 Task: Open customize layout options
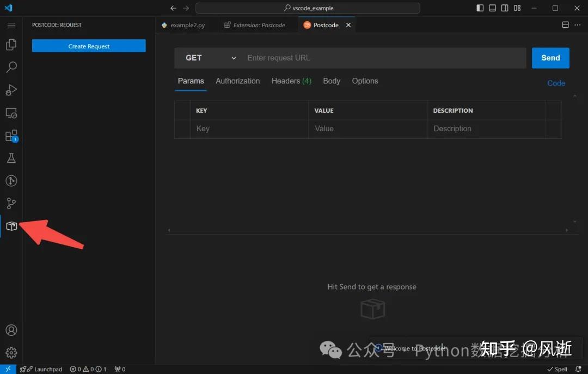coord(517,8)
